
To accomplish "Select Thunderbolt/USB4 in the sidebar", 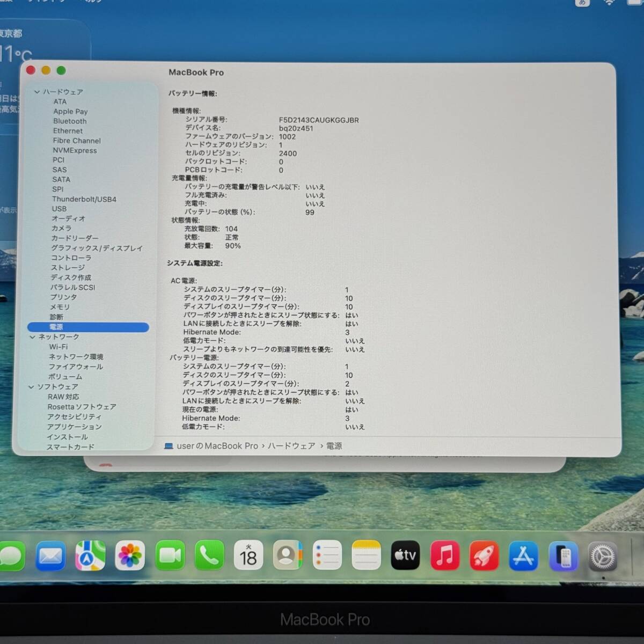I will (x=85, y=199).
